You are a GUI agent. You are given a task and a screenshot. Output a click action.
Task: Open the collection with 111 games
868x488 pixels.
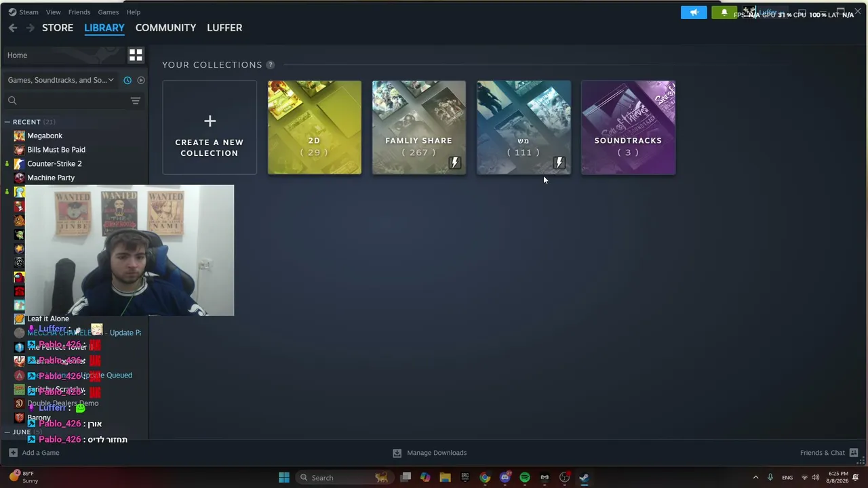(524, 127)
